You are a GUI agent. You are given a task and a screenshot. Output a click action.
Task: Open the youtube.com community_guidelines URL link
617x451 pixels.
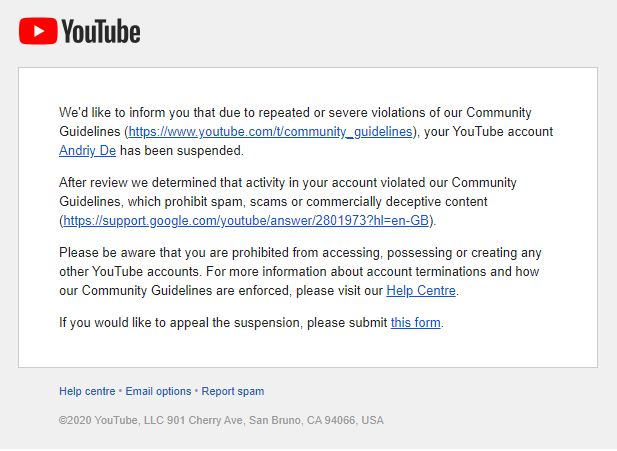270,132
